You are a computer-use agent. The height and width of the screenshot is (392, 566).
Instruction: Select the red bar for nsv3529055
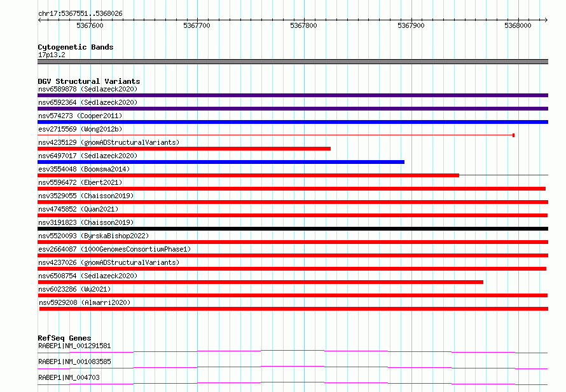pos(293,202)
